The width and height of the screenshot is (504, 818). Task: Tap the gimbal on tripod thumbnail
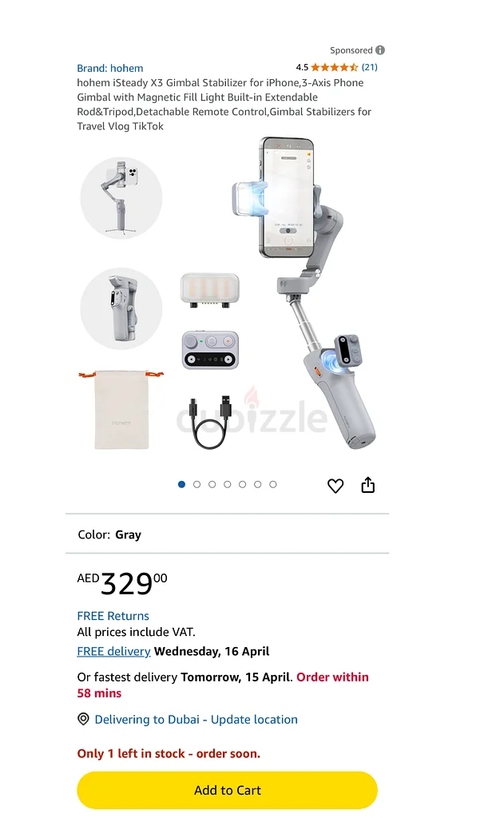121,198
